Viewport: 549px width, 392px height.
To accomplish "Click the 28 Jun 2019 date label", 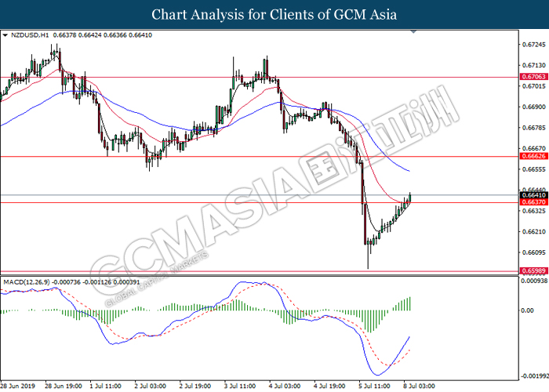I will (x=18, y=387).
